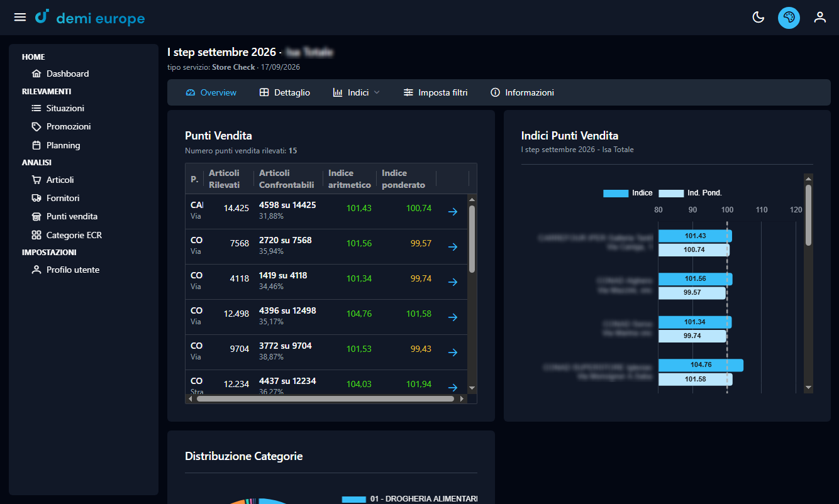
Task: Expand the Indici dropdown menu
Action: coord(357,92)
